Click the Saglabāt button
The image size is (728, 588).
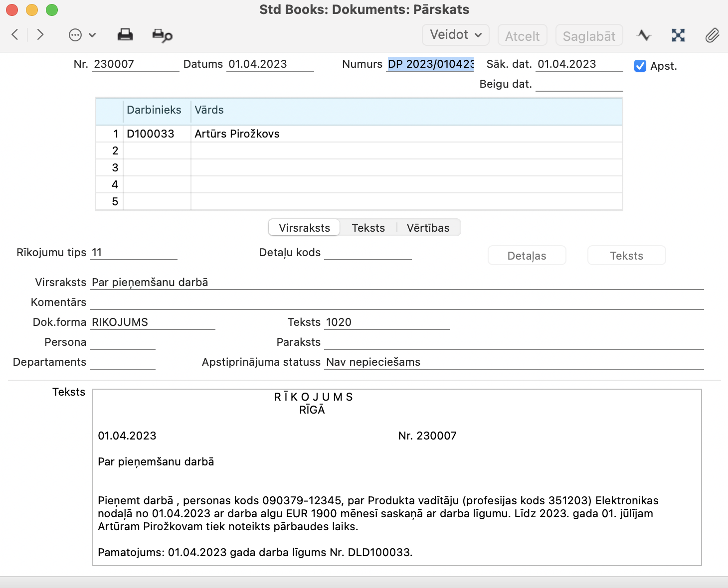pyautogui.click(x=589, y=36)
